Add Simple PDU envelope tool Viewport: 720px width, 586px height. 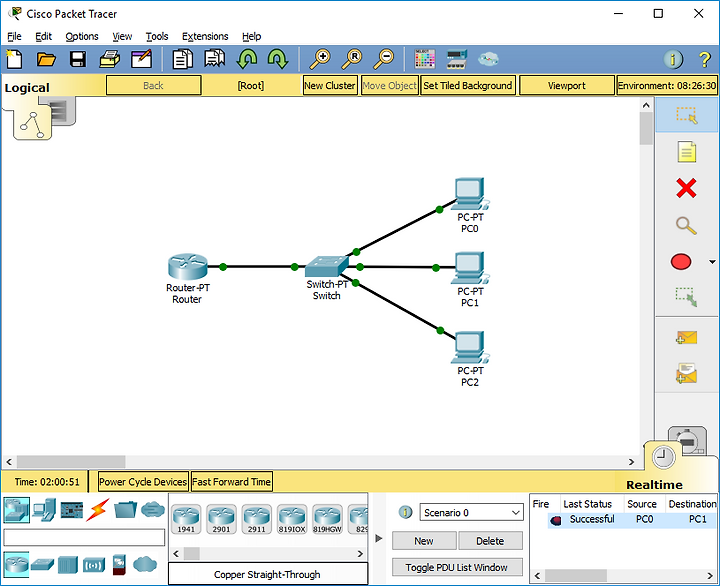[x=686, y=338]
